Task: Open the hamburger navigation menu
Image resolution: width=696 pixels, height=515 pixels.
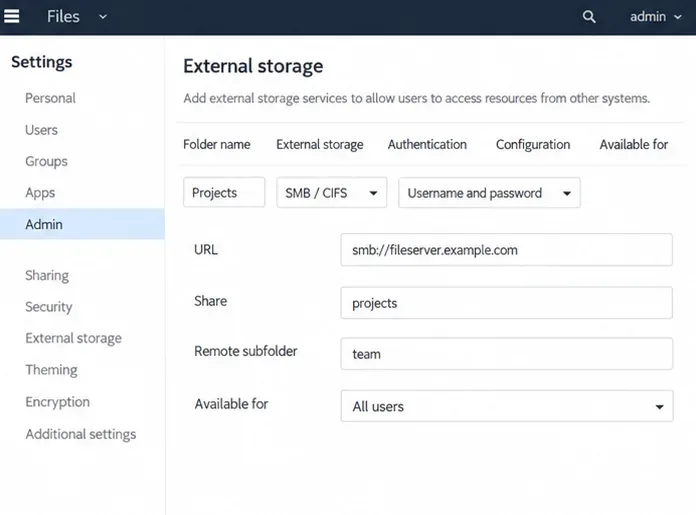Action: click(x=12, y=16)
